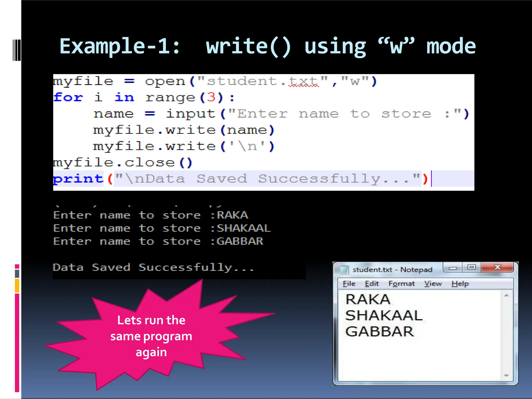
Task: Click the Notepad app icon in title bar
Action: point(344,269)
